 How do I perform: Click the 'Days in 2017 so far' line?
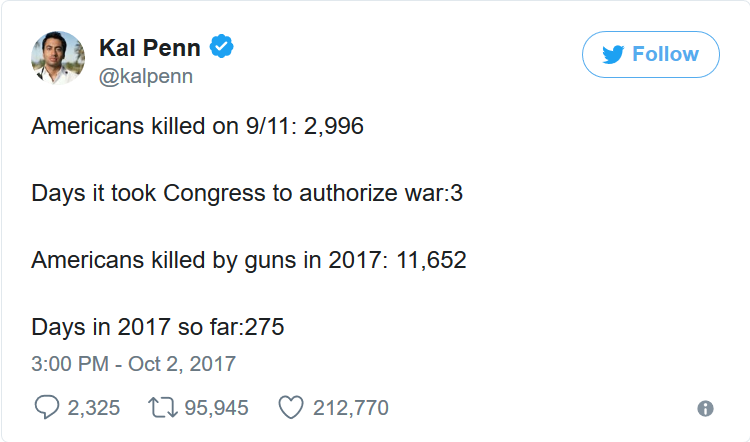(158, 328)
